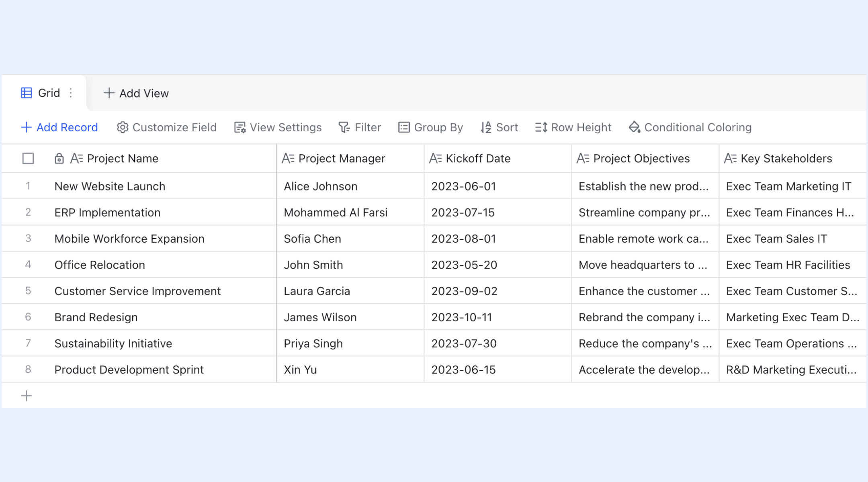Click the 2023-10-11 kickoff date cell
Image resolution: width=868 pixels, height=482 pixels.
(x=498, y=317)
